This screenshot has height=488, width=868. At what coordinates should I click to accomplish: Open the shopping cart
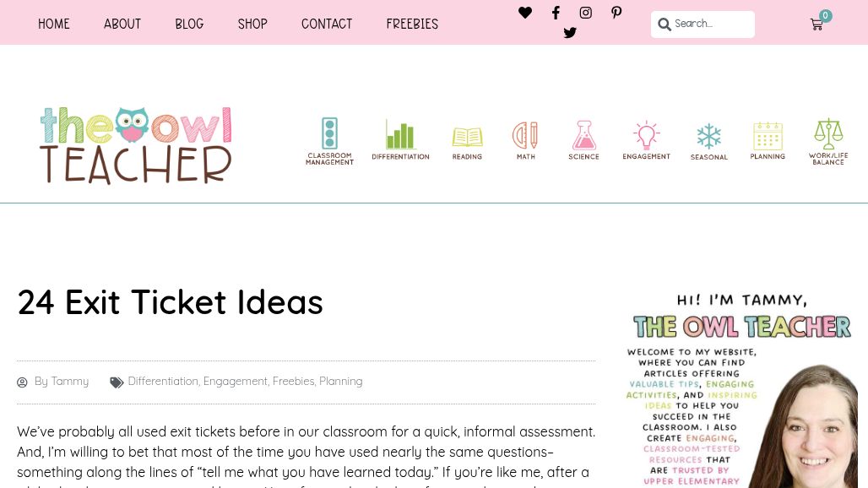tap(816, 24)
